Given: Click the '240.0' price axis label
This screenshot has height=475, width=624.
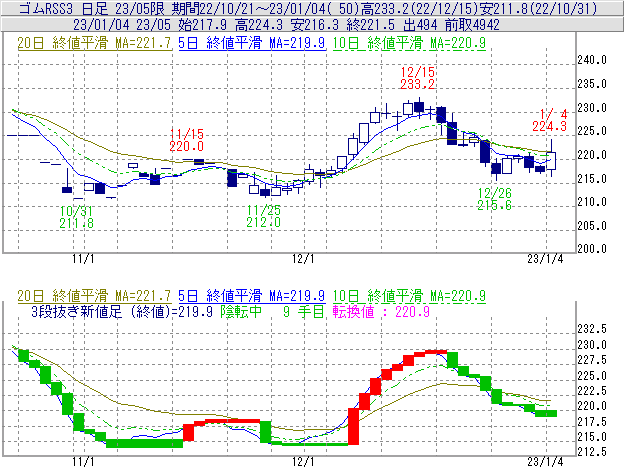Looking at the screenshot, I should pos(592,60).
